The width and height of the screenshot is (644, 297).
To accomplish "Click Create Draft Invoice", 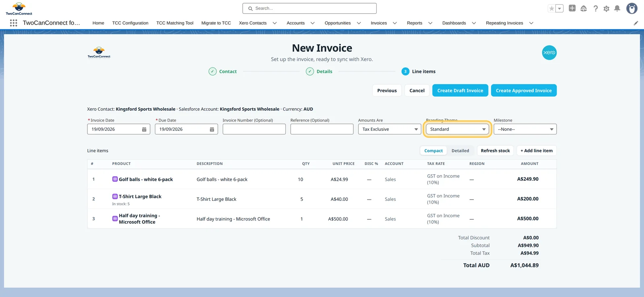I will click(x=460, y=91).
